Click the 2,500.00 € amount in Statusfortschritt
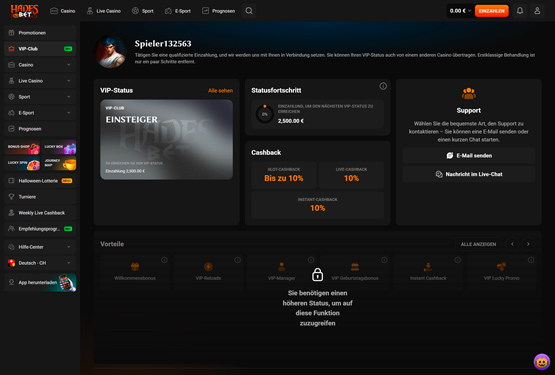The height and width of the screenshot is (375, 555). click(x=291, y=121)
